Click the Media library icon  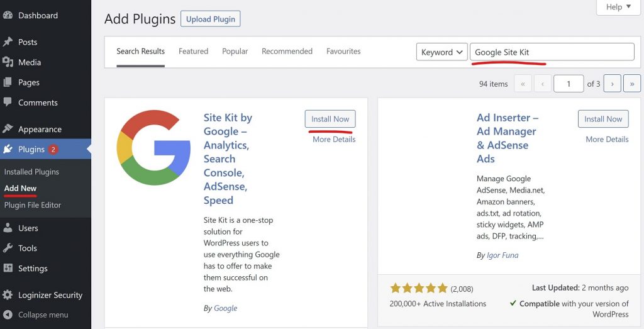tap(8, 62)
